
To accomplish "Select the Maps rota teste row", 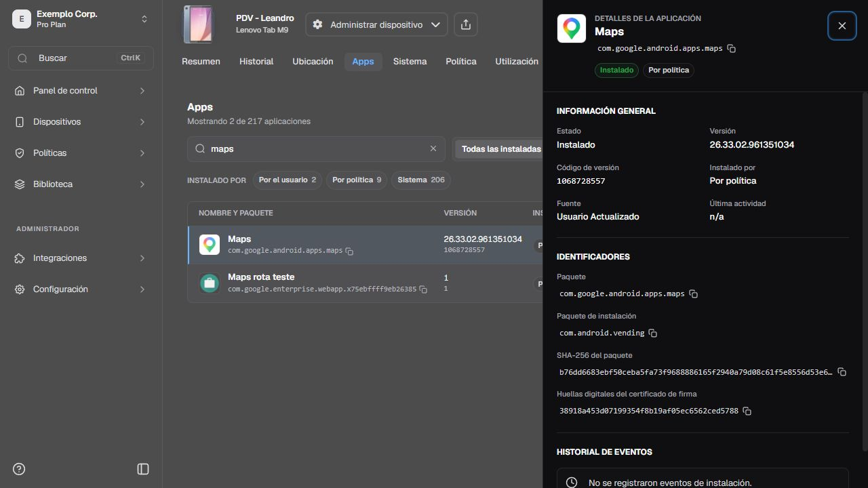I will point(365,283).
